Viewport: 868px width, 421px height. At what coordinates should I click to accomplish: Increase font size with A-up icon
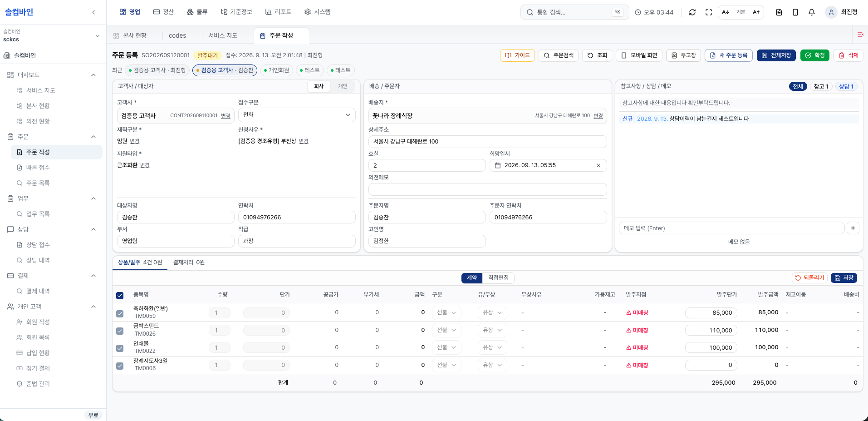point(756,12)
